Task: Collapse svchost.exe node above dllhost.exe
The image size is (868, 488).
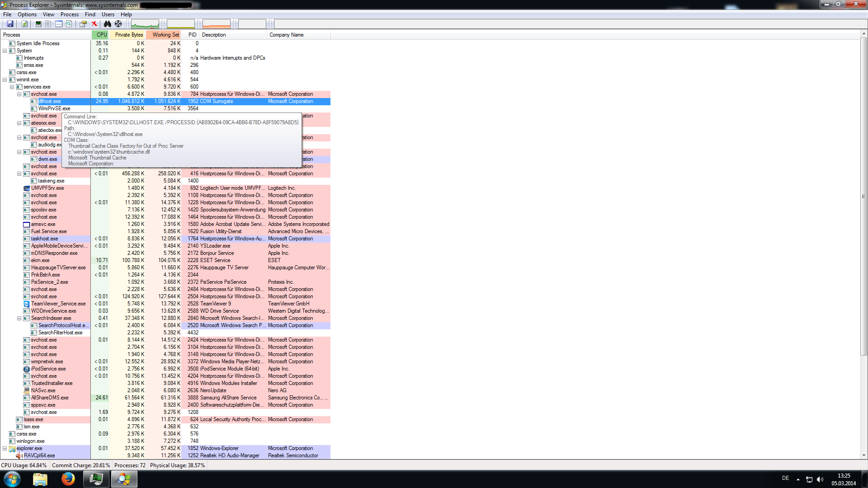Action: click(x=19, y=94)
